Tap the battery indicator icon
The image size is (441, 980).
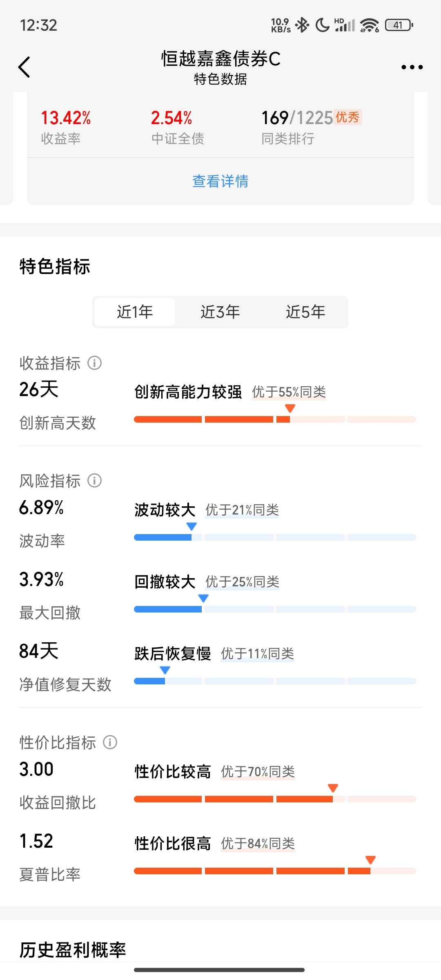tap(399, 25)
